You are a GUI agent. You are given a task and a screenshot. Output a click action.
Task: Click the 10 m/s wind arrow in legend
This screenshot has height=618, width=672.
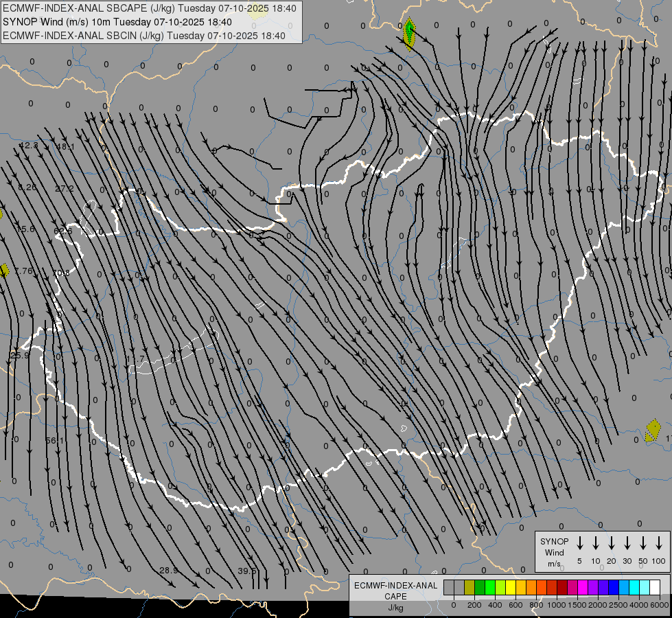596,544
